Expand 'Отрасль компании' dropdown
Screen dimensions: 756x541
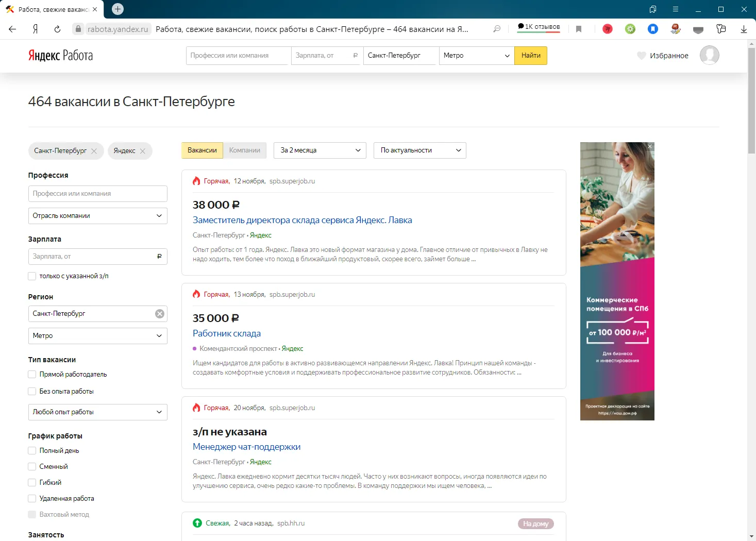coord(98,216)
